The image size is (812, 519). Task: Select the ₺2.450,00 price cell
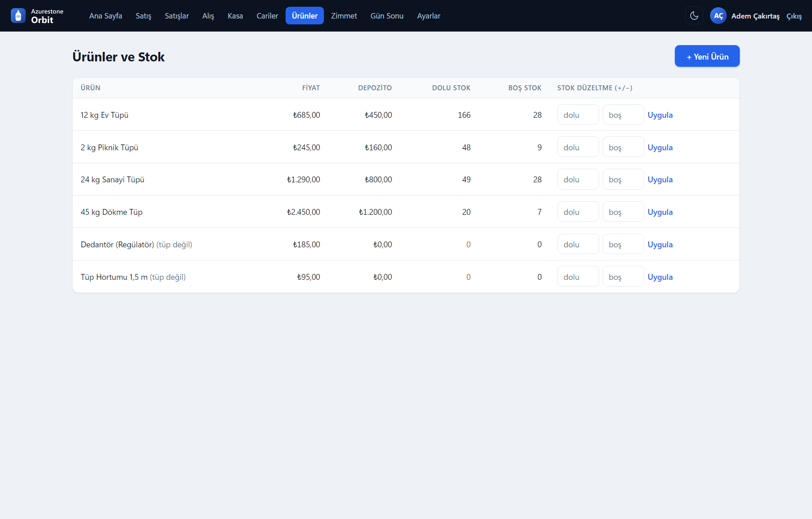[304, 212]
